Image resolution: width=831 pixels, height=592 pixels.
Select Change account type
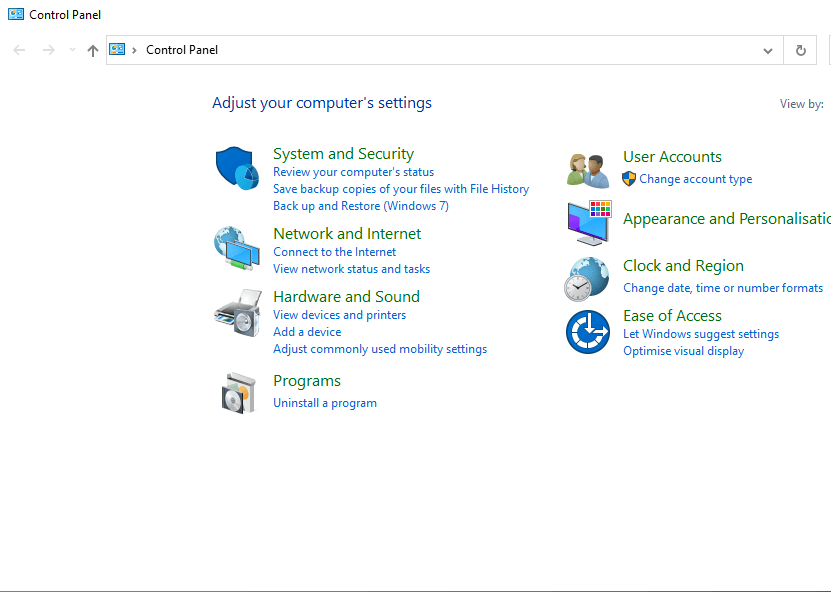tap(695, 178)
